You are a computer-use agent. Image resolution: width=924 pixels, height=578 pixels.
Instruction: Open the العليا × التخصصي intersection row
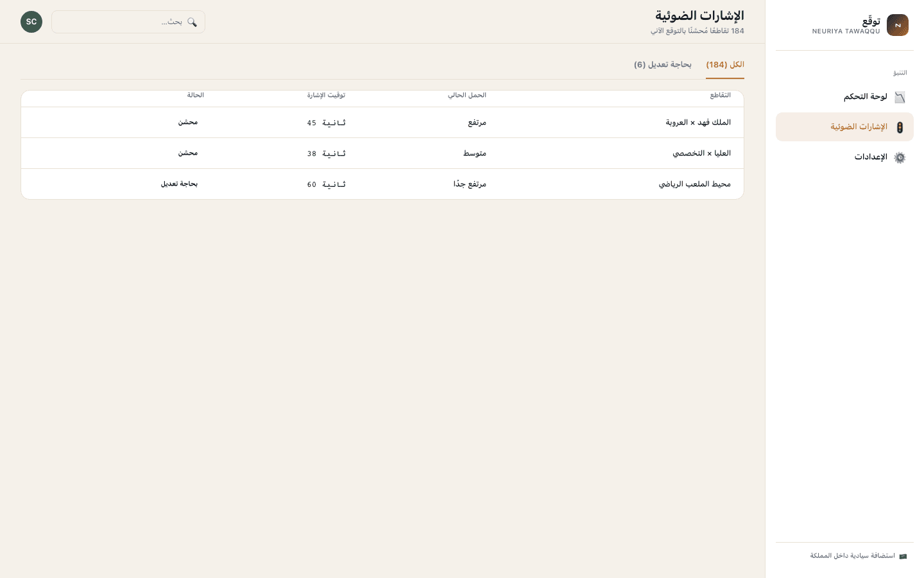tap(382, 153)
